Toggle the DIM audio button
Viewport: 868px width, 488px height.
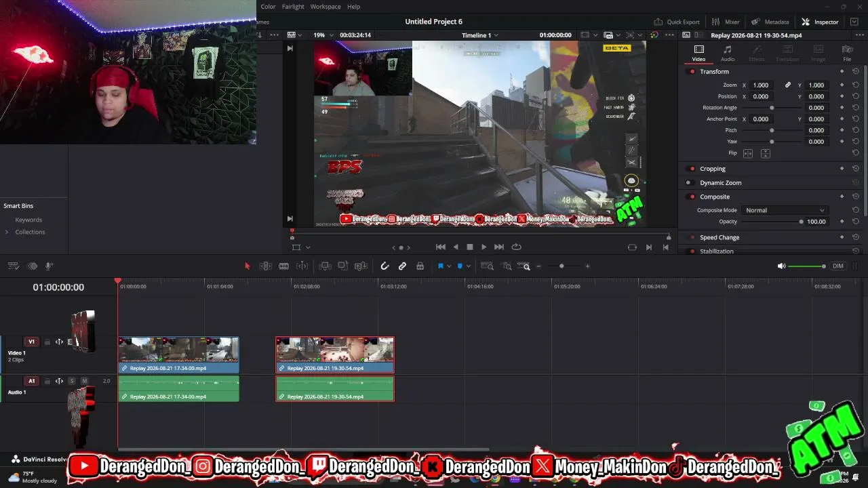[838, 266]
